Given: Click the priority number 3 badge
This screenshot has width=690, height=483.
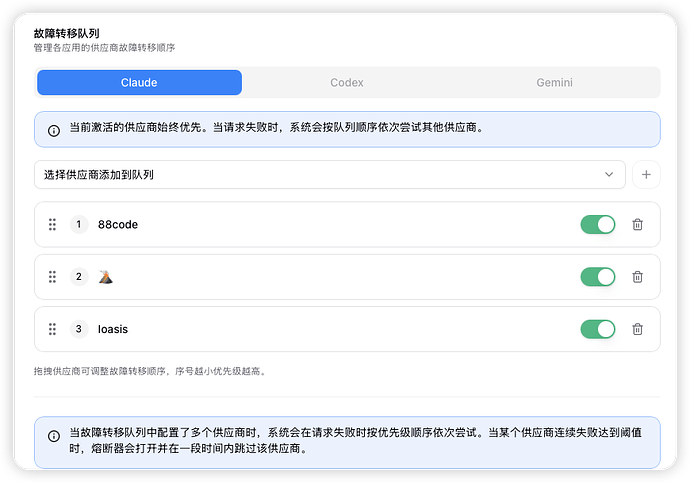Looking at the screenshot, I should 79,329.
